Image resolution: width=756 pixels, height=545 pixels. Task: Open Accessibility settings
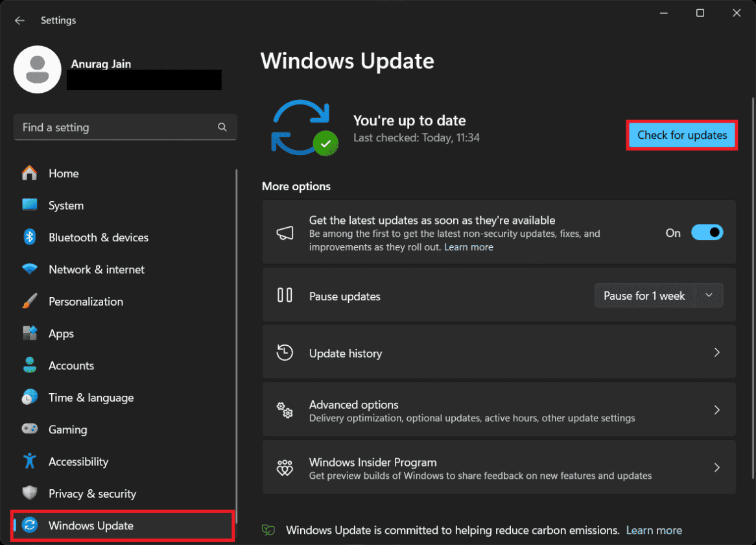78,461
